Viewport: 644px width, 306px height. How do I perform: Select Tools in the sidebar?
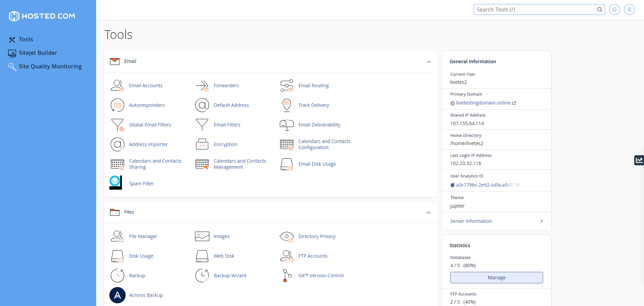coord(26,40)
